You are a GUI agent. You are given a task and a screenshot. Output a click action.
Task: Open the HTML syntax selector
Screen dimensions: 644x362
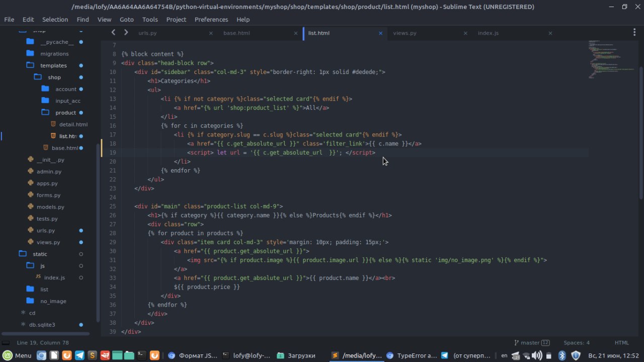coord(622,342)
